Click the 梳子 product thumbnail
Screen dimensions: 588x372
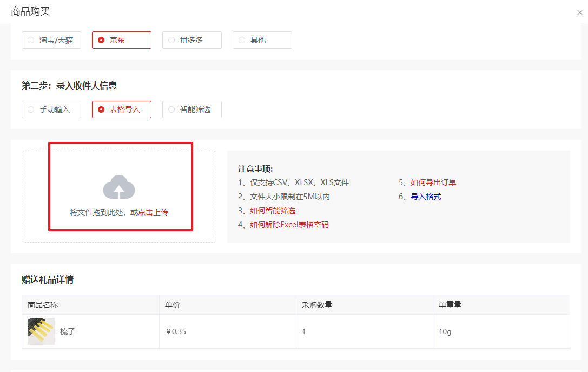pyautogui.click(x=41, y=331)
